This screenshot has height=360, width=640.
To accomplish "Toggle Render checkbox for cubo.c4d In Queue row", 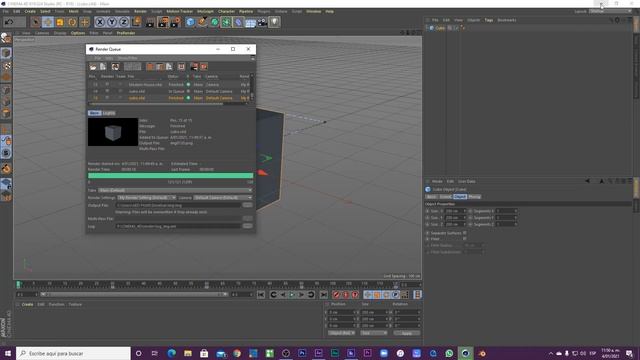I will pos(107,91).
